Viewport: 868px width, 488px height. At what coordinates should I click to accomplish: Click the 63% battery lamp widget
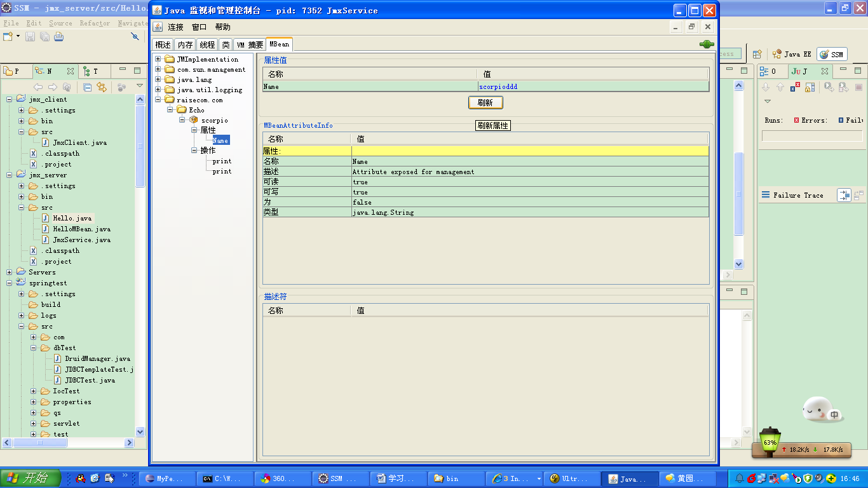[770, 442]
